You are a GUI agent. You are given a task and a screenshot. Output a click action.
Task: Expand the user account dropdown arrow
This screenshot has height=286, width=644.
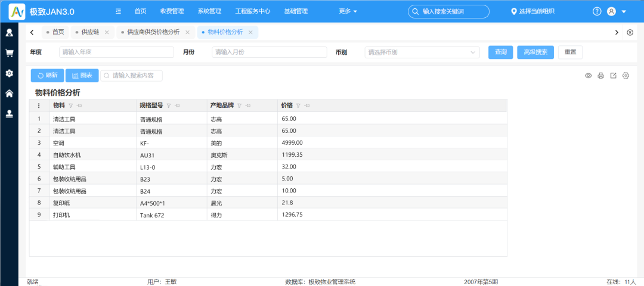(x=624, y=12)
